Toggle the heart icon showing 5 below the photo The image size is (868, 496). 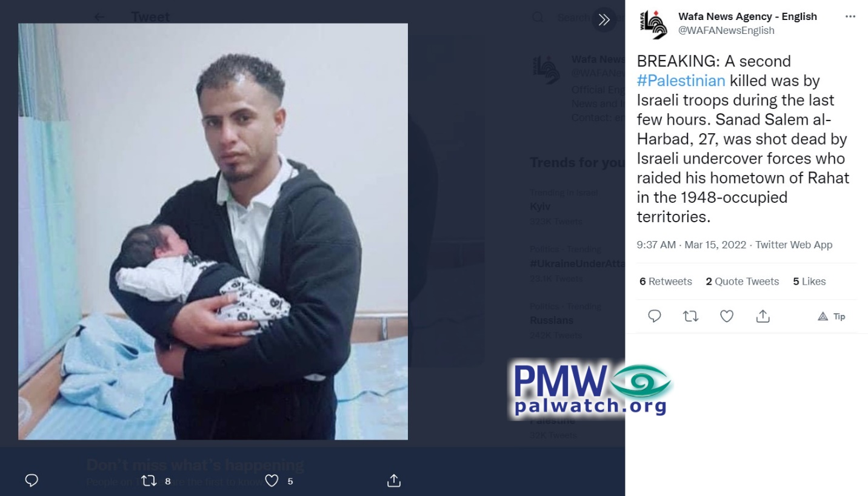[279, 481]
